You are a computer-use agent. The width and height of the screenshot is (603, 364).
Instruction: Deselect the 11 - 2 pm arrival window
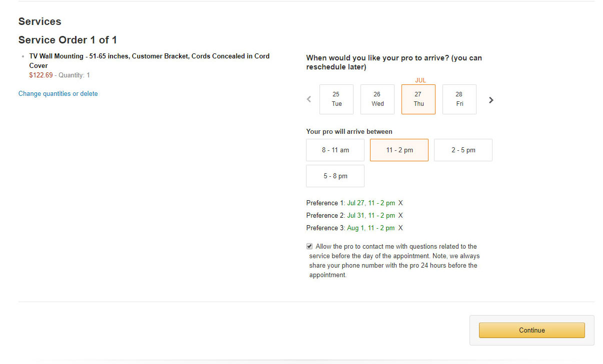pyautogui.click(x=399, y=150)
